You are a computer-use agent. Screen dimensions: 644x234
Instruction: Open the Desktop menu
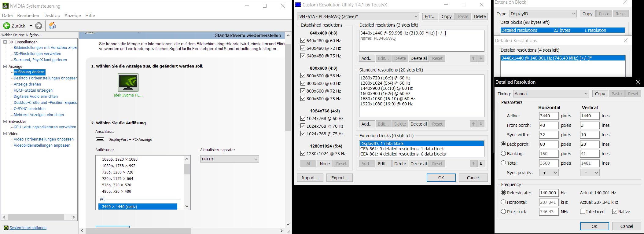coord(52,16)
